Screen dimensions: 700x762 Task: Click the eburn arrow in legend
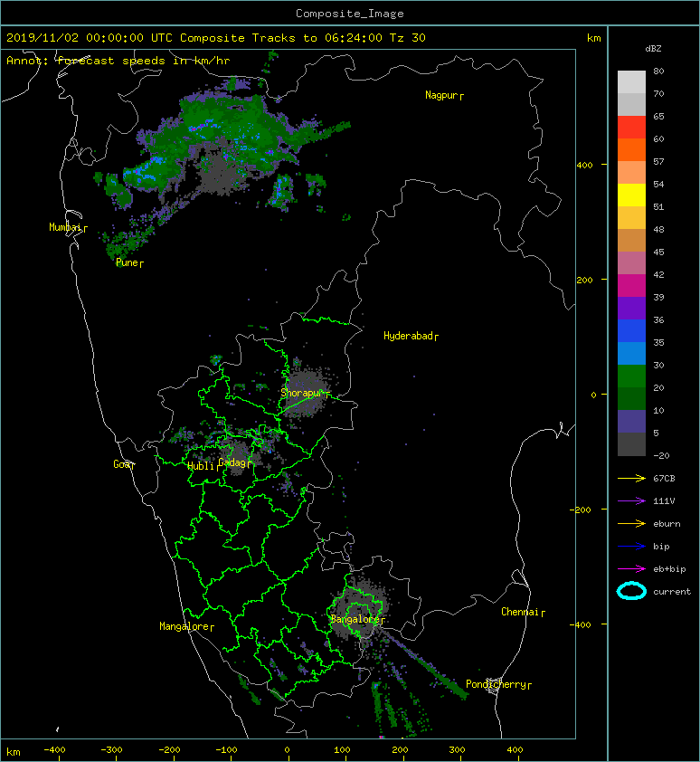point(631,524)
